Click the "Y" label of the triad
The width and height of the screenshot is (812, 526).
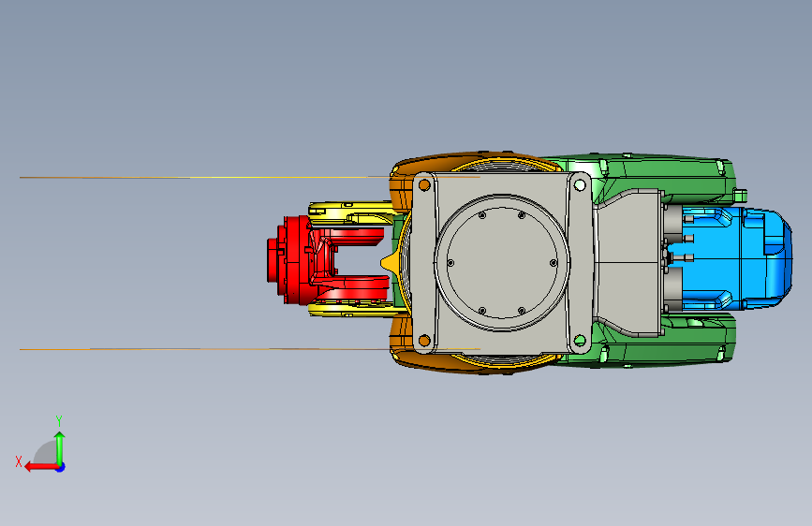[59, 420]
